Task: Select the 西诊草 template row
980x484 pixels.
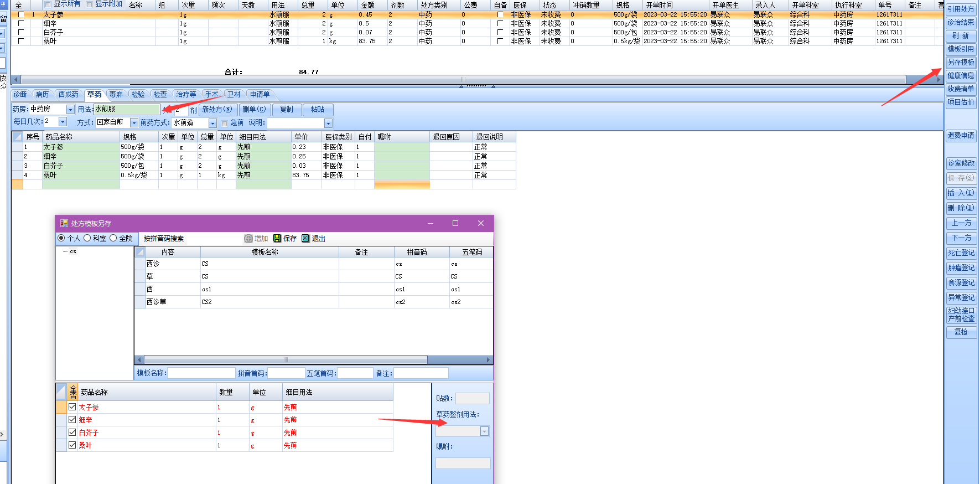Action: tap(314, 302)
